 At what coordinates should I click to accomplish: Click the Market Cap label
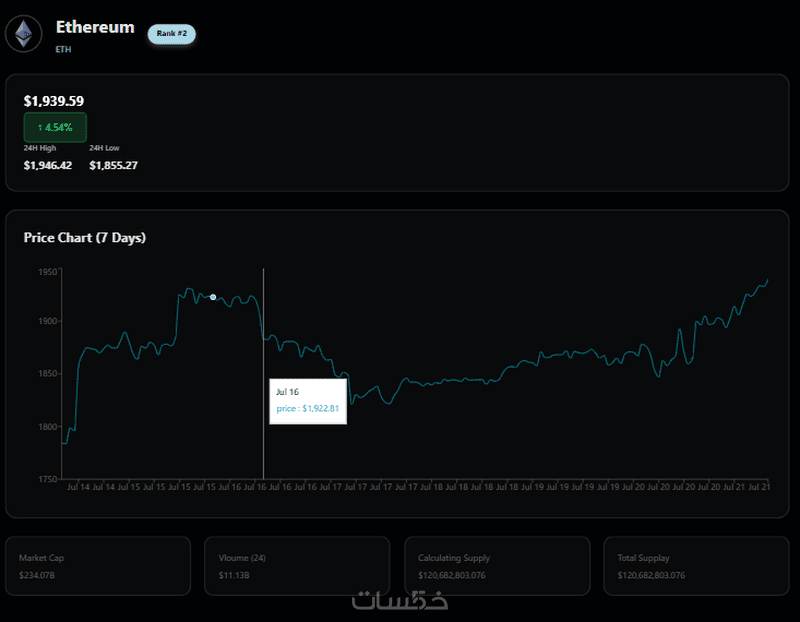point(41,558)
